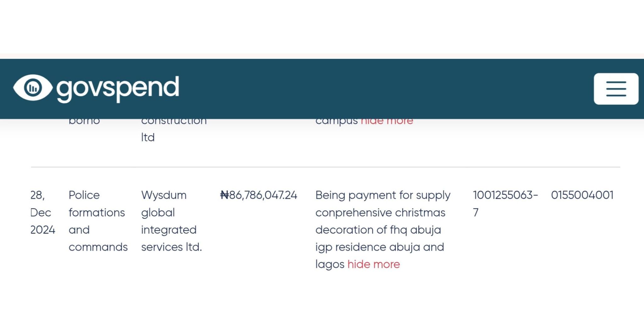This screenshot has width=644, height=322.
Task: Click the payment number 1001255063-7
Action: tap(505, 203)
